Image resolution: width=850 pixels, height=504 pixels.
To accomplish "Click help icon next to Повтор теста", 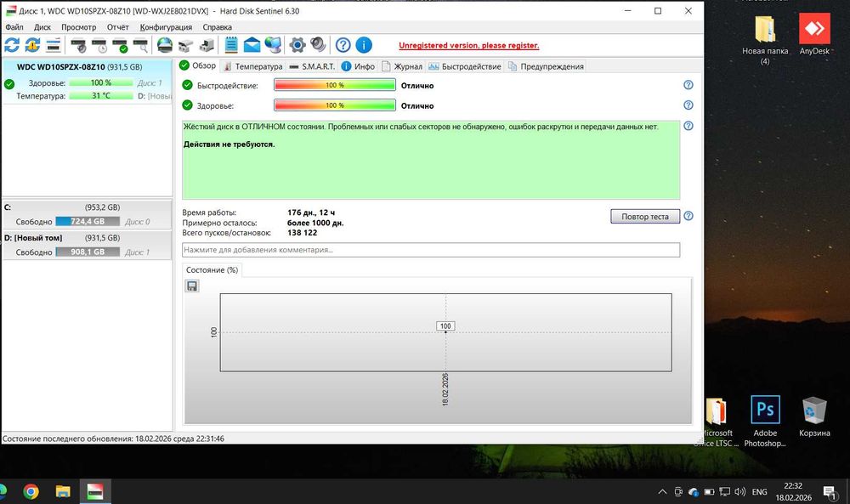I will [688, 216].
